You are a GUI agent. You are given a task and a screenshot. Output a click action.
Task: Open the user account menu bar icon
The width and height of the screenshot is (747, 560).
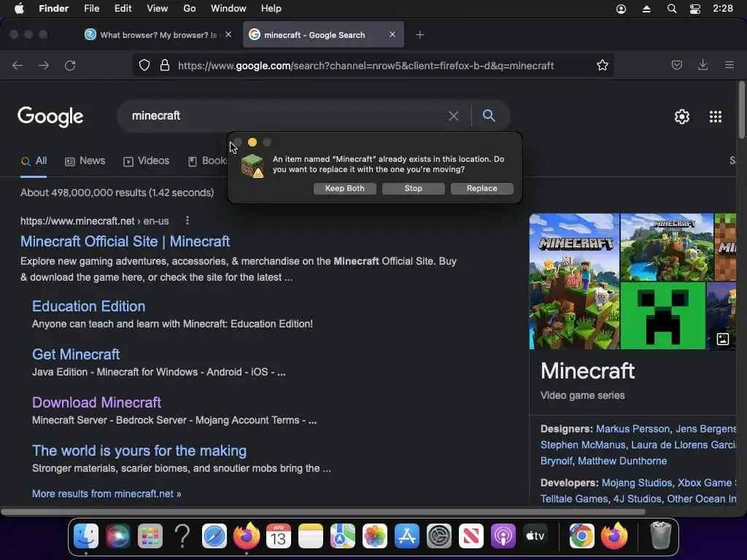point(622,9)
